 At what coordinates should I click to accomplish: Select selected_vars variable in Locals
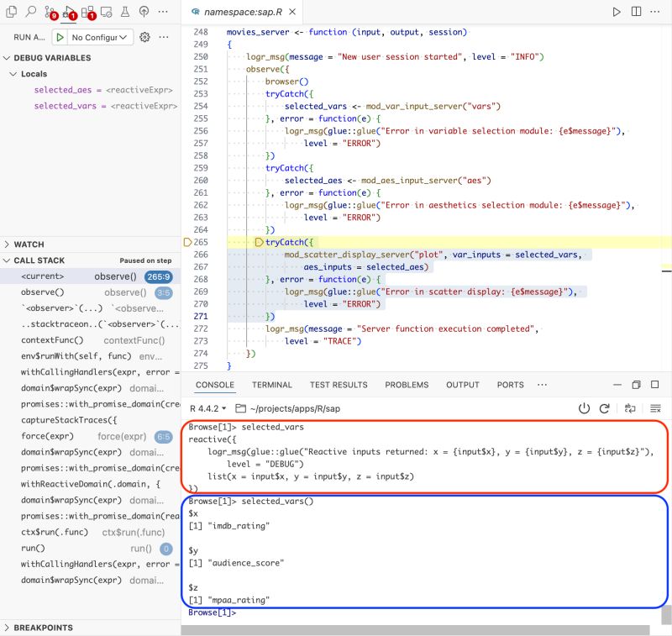(x=106, y=106)
